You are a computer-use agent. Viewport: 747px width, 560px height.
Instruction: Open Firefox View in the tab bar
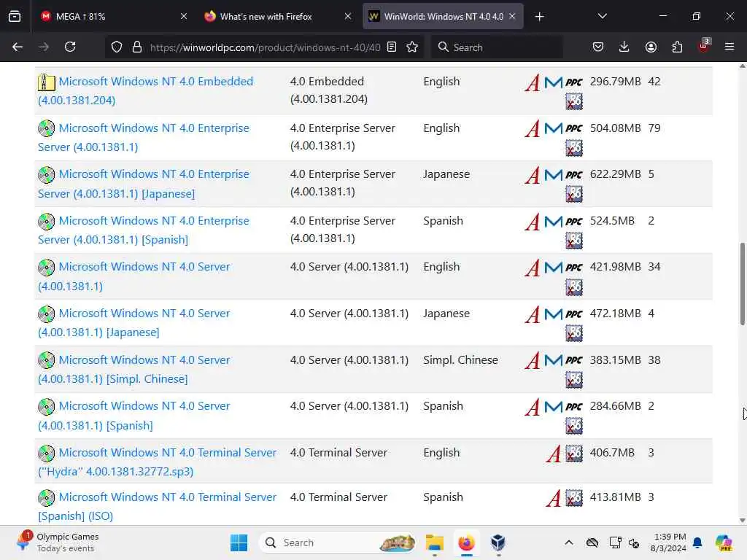click(15, 16)
